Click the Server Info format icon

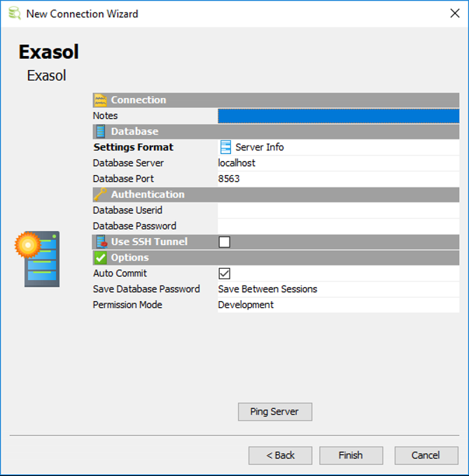pyautogui.click(x=225, y=147)
